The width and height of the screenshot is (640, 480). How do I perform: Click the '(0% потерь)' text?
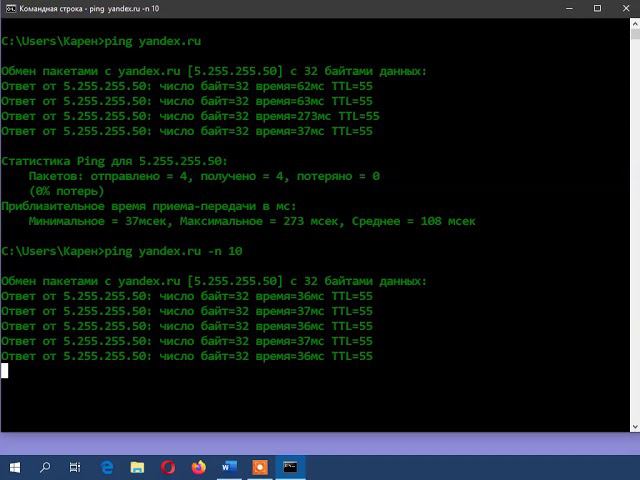tap(67, 191)
